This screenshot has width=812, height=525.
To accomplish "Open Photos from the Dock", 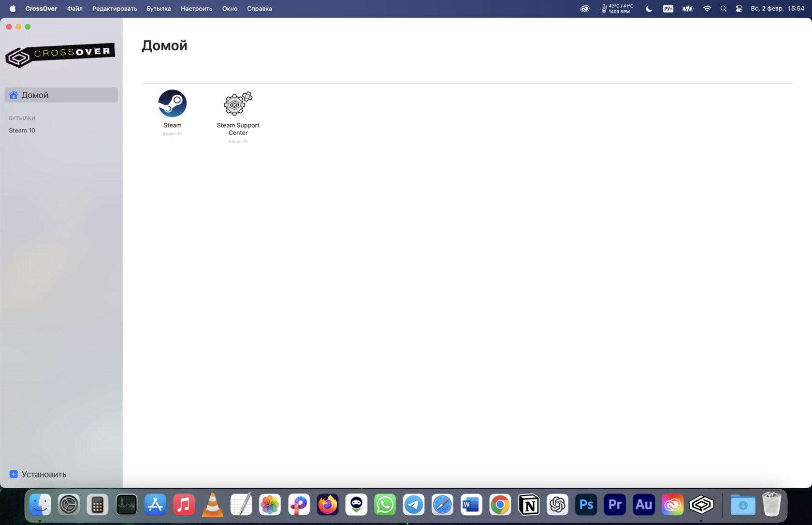I will click(x=270, y=505).
